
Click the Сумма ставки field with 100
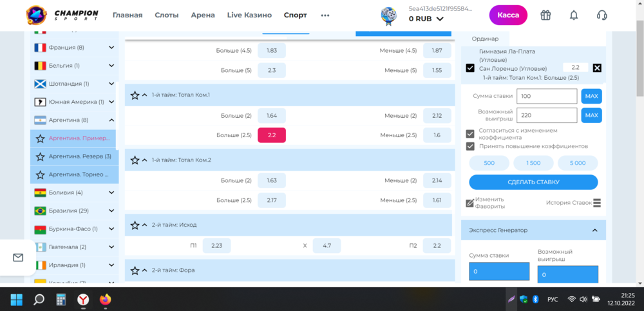pos(547,96)
